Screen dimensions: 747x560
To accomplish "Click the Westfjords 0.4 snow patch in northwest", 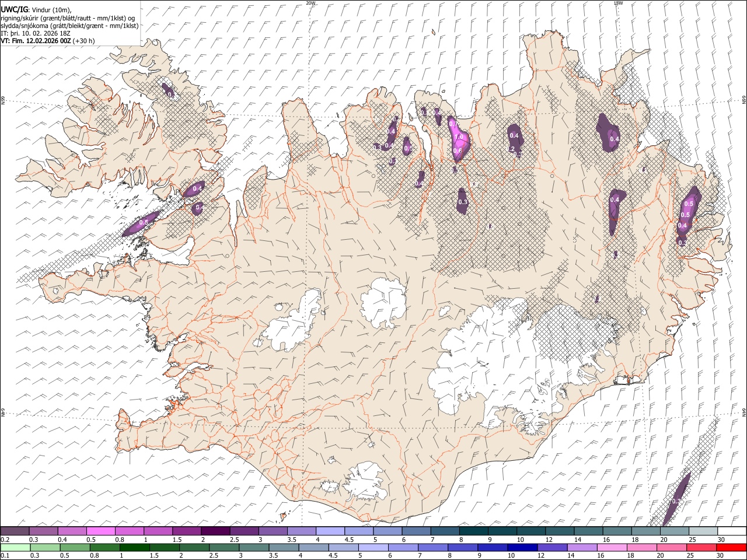I will [x=170, y=90].
